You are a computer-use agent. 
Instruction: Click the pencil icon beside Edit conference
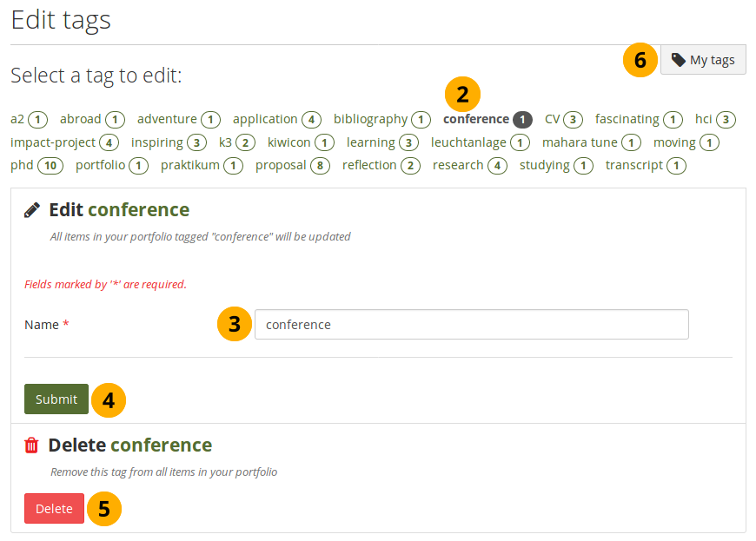click(x=32, y=209)
